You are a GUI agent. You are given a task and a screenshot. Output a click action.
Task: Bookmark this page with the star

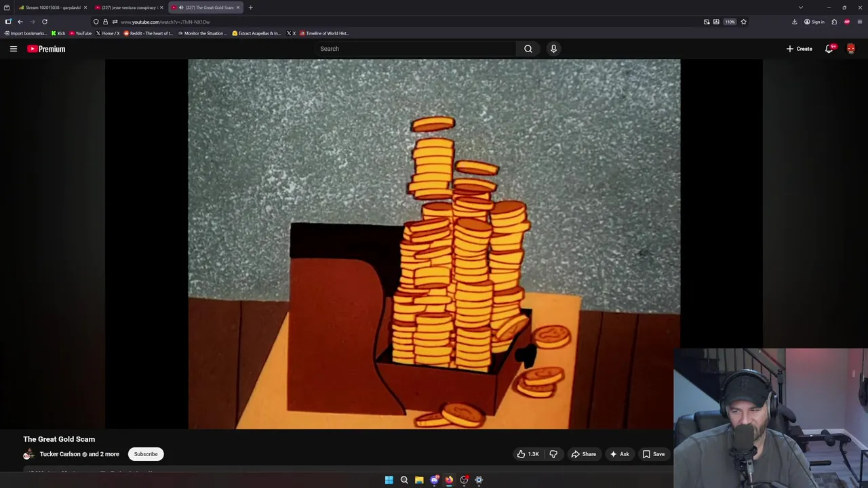(x=743, y=22)
